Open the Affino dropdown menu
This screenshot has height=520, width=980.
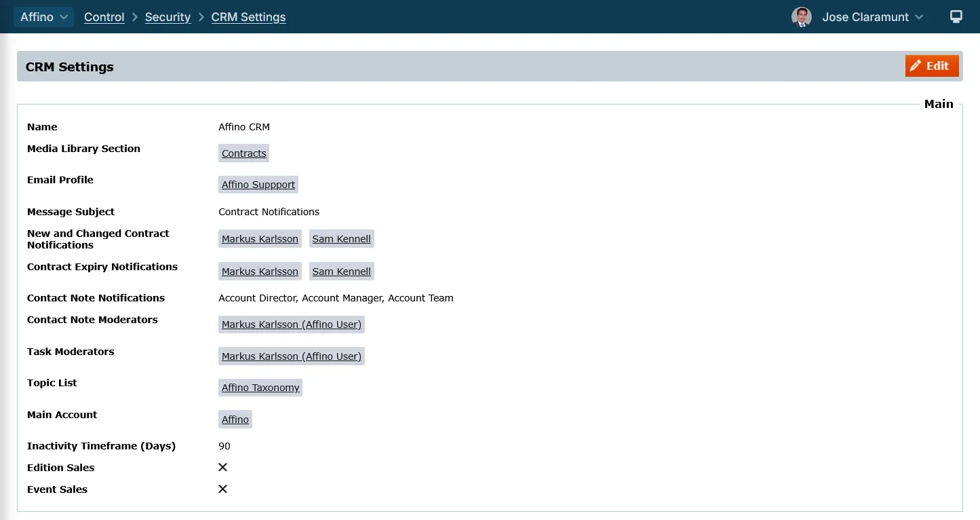[43, 17]
